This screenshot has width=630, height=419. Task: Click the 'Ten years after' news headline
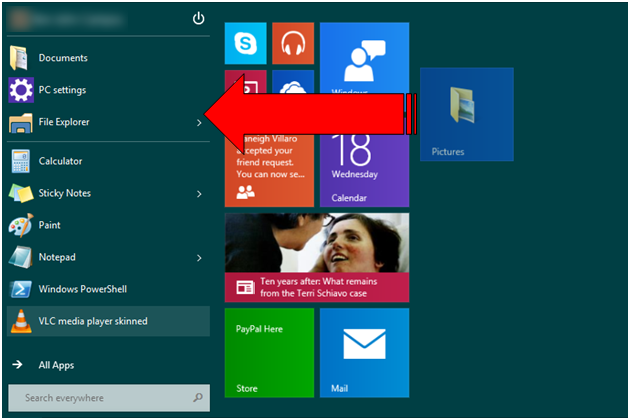(x=319, y=287)
